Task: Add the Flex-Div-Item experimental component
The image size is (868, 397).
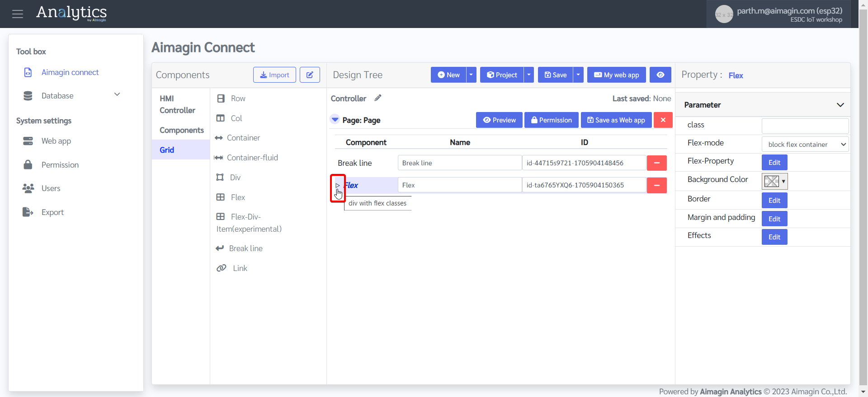Action: (249, 223)
